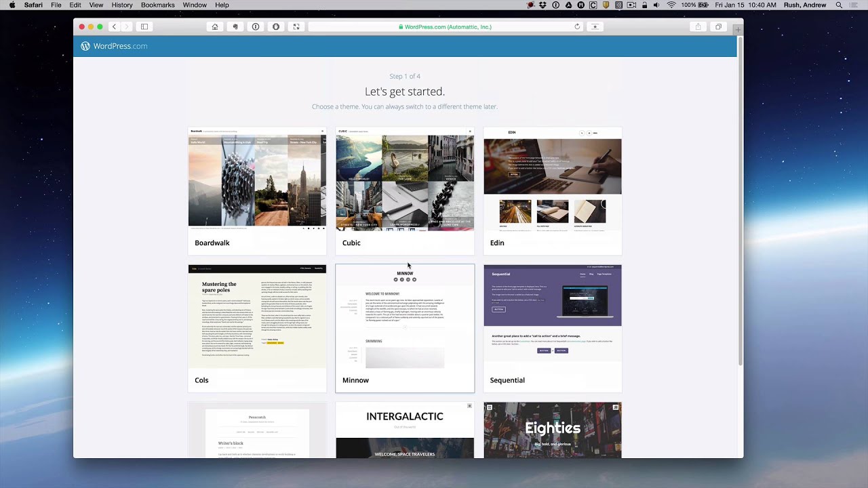Open the Apple menu
The image size is (868, 488).
(x=12, y=5)
